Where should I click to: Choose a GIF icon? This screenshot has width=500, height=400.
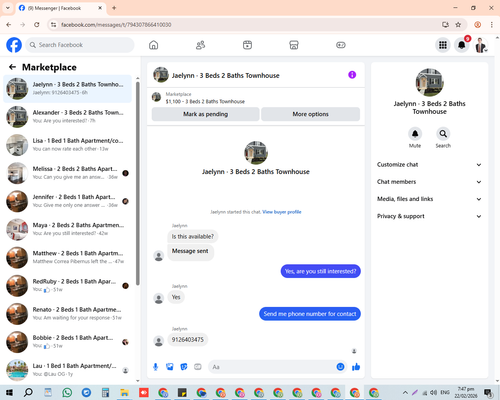tap(198, 367)
